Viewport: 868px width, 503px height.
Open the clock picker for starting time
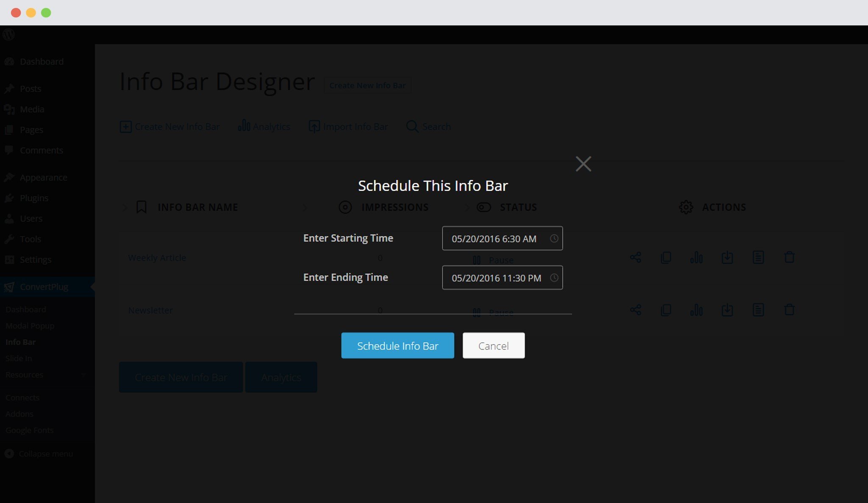pos(554,238)
